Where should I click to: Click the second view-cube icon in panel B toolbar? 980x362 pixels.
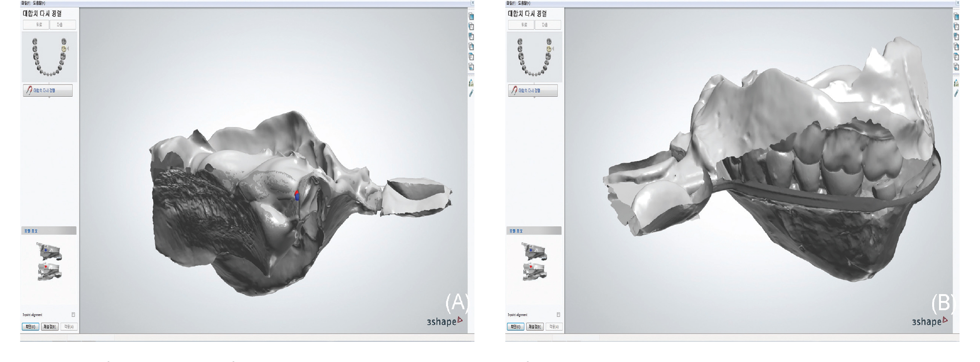click(957, 26)
